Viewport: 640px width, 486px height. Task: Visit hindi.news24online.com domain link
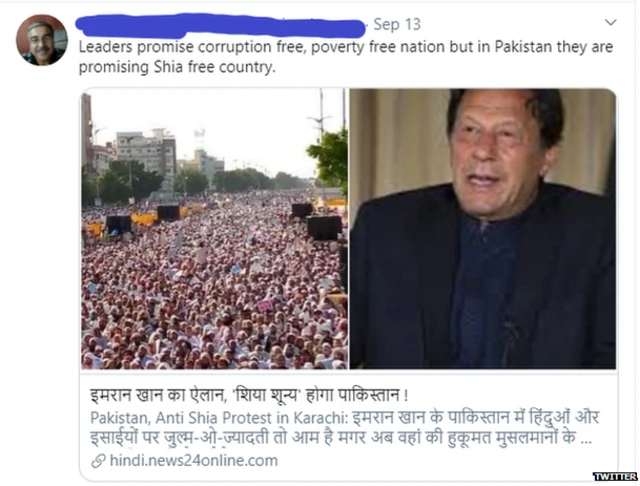[x=194, y=461]
